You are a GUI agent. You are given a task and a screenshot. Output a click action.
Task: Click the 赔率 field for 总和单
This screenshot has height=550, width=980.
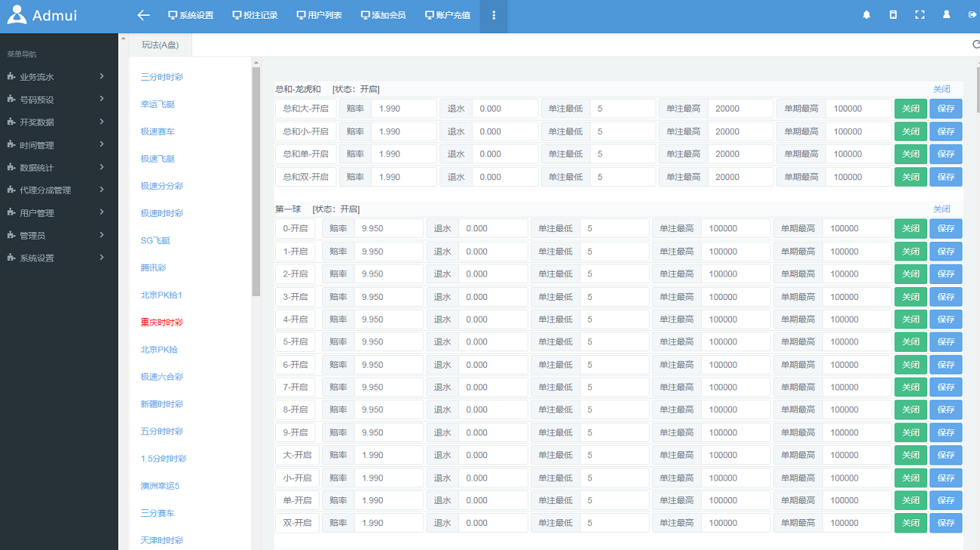click(403, 154)
